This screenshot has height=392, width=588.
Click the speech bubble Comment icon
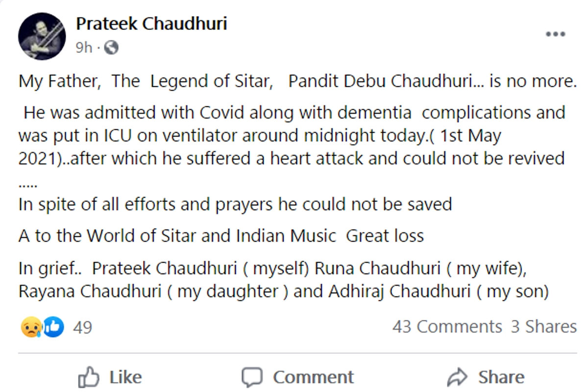252,377
